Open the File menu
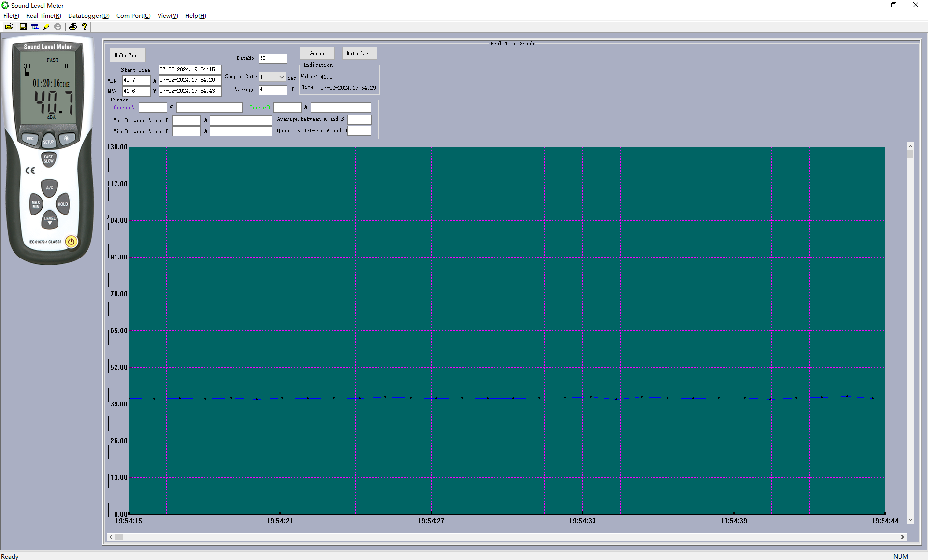 (x=9, y=15)
